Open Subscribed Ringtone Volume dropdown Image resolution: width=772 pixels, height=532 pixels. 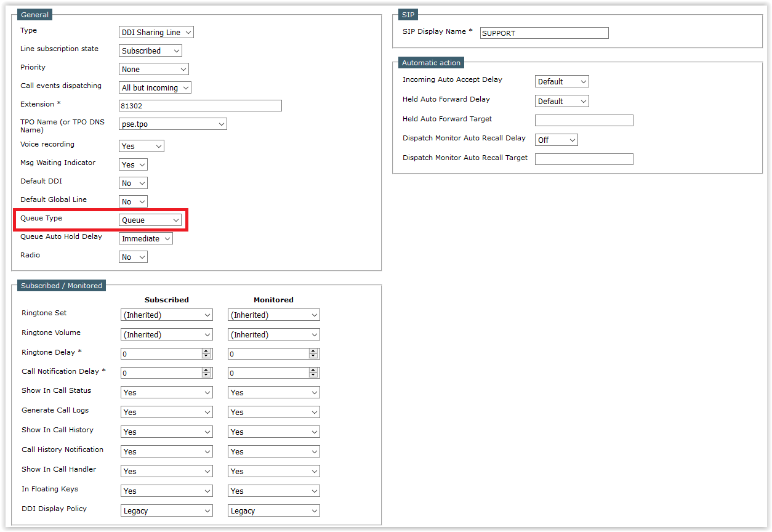pos(167,335)
